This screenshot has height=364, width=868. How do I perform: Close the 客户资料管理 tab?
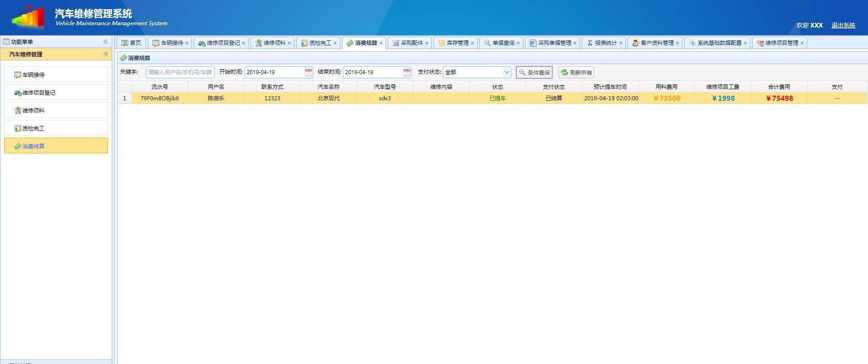pos(678,43)
